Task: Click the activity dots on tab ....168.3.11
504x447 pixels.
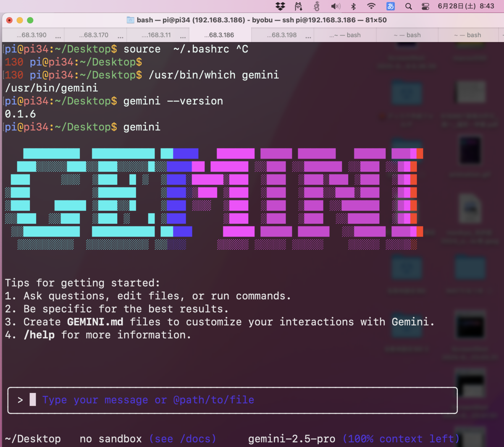Action: pyautogui.click(x=183, y=37)
